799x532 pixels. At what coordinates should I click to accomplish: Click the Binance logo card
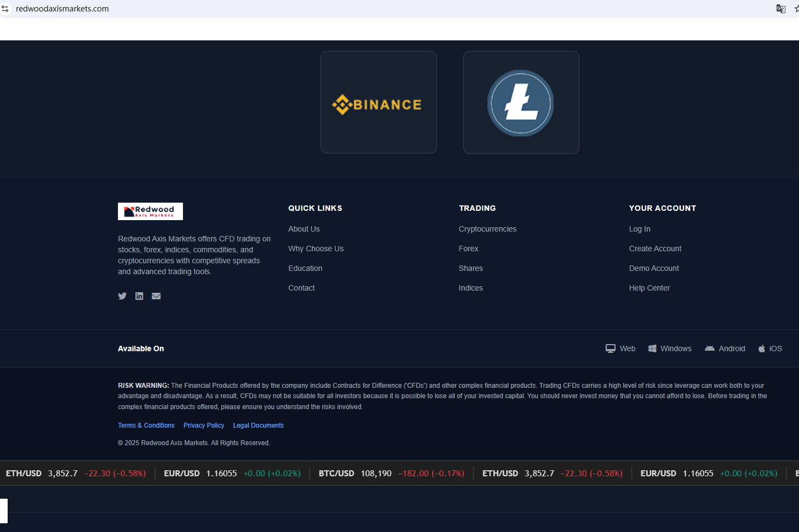378,102
